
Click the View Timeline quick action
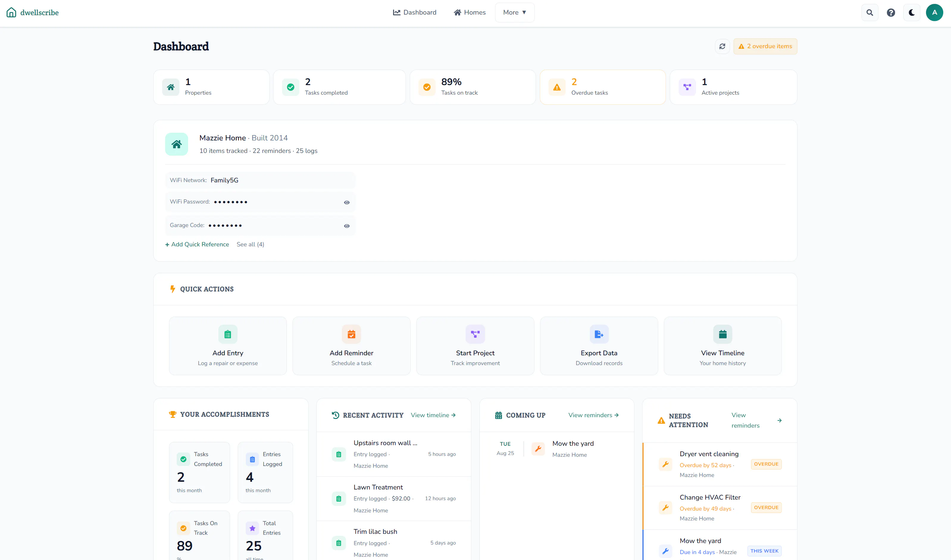click(x=723, y=346)
